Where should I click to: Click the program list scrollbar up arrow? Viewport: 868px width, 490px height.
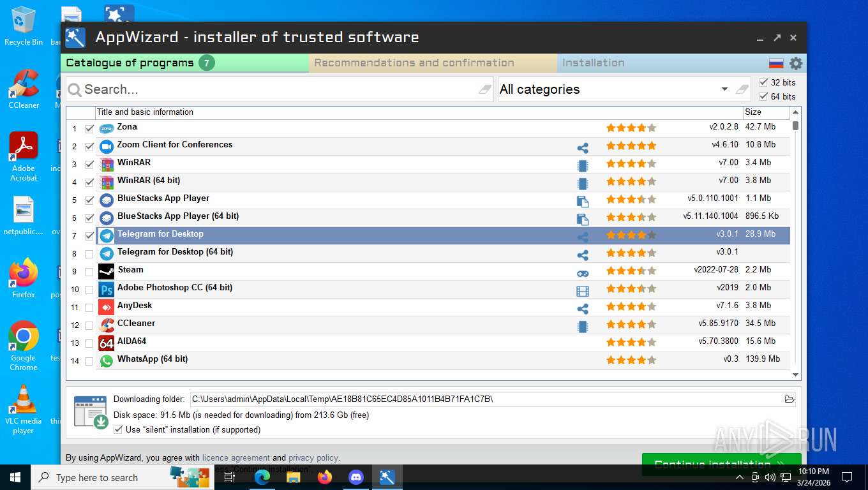pyautogui.click(x=795, y=112)
